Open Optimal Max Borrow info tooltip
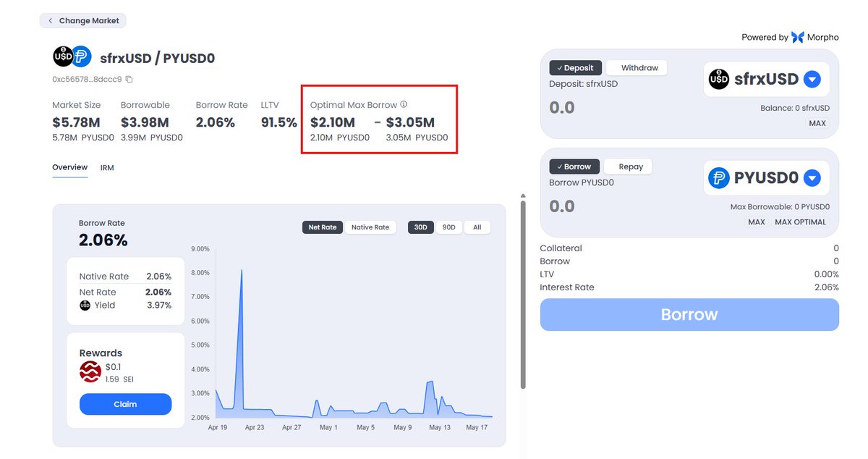Image resolution: width=868 pixels, height=459 pixels. tap(404, 105)
